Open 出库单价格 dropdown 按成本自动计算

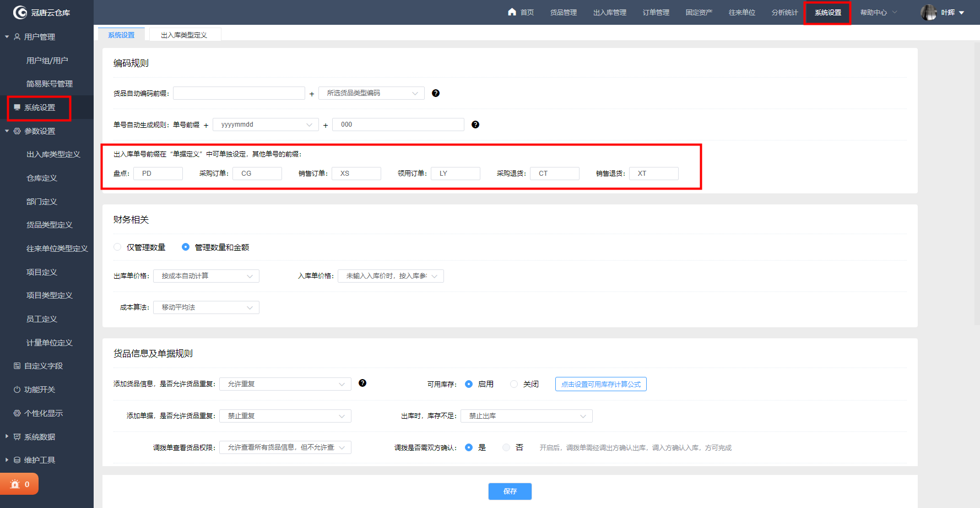tap(206, 276)
